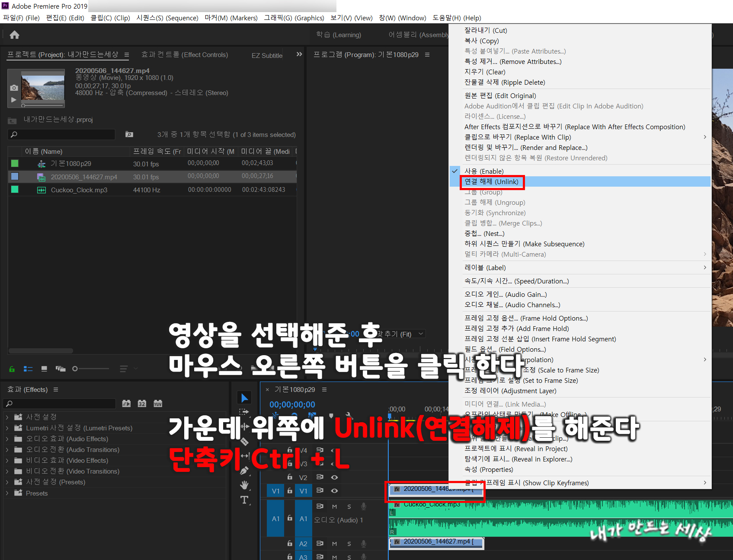Open the Effects panel hamburger menu

point(56,390)
